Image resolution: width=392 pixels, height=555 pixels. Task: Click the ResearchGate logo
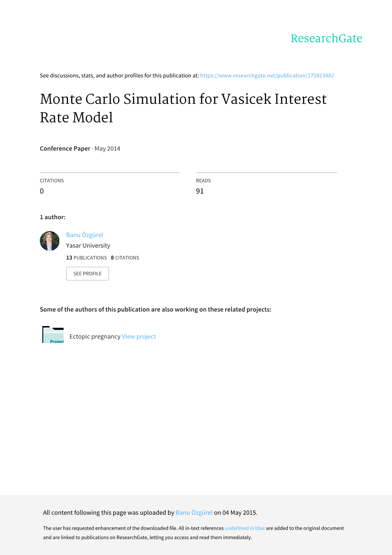coord(326,39)
